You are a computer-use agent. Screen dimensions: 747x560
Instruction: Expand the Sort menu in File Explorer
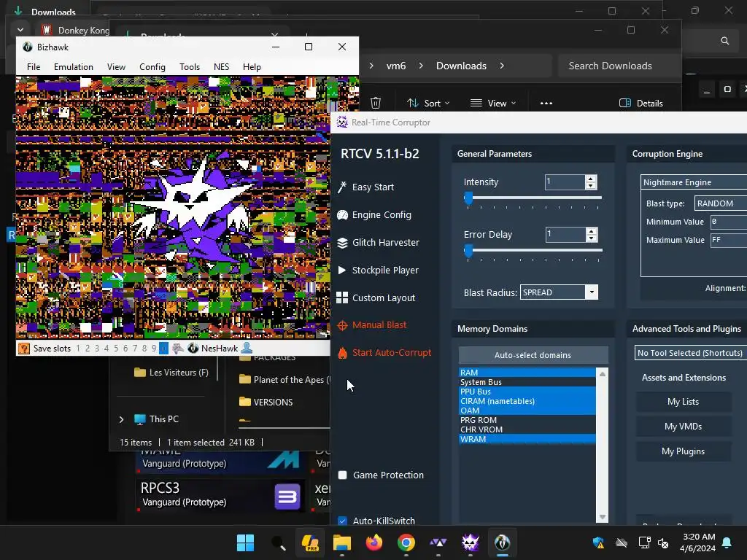click(x=428, y=104)
